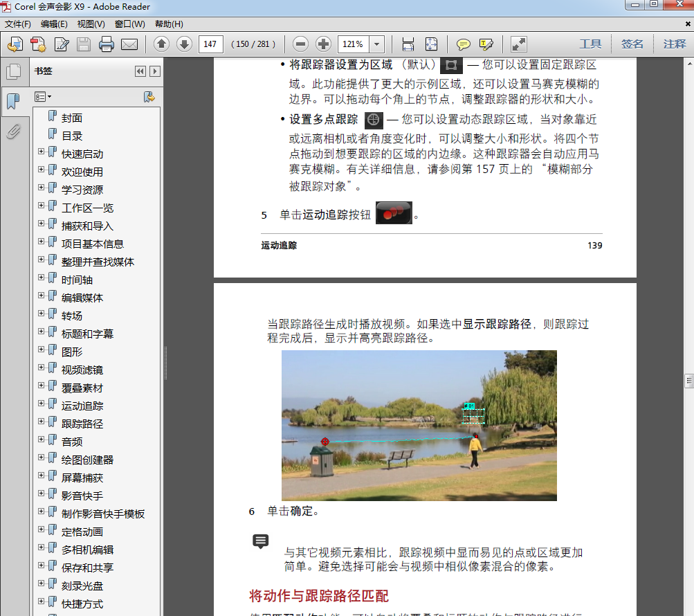694x616 pixels.
Task: Zoom in with plus button
Action: point(324,44)
